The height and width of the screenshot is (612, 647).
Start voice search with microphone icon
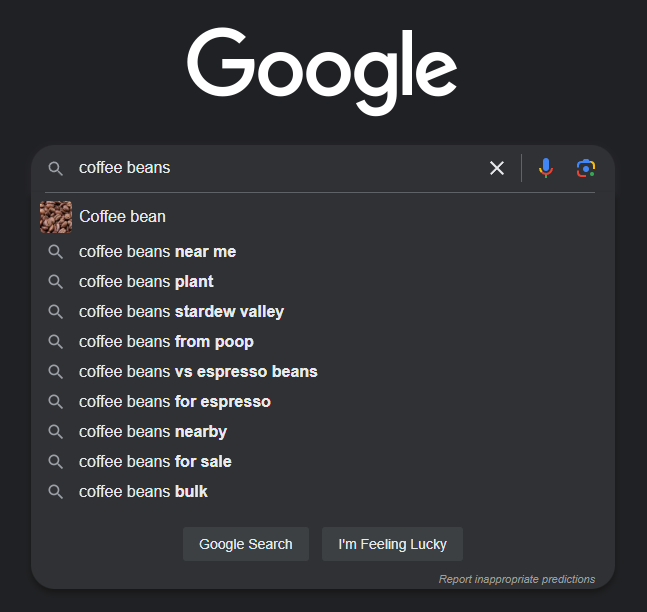click(x=546, y=168)
